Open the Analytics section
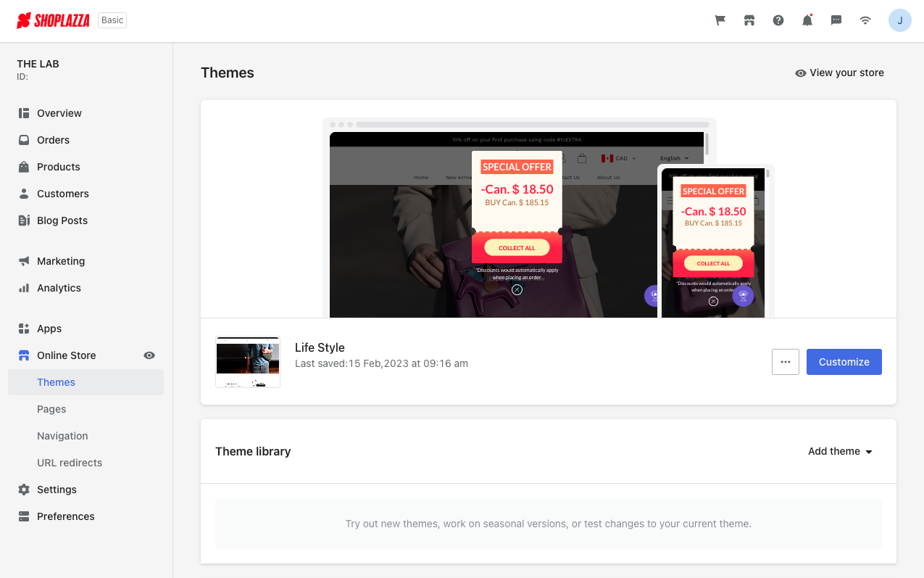This screenshot has width=924, height=578. (x=59, y=288)
